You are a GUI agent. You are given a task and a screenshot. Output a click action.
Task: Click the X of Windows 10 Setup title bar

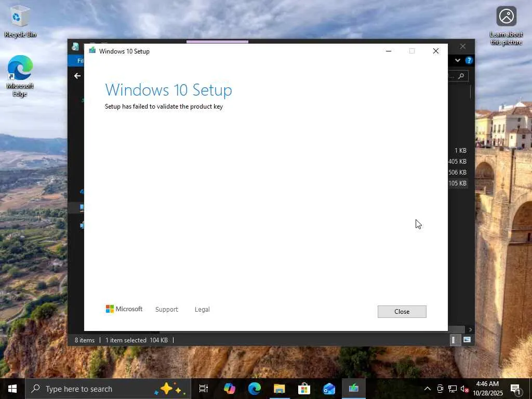tap(436, 51)
